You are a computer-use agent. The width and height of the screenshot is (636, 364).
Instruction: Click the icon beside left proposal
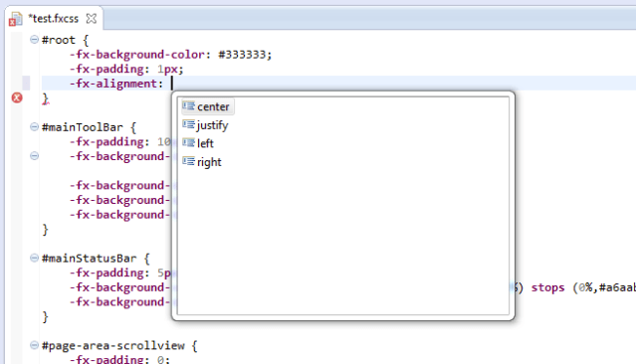(188, 142)
